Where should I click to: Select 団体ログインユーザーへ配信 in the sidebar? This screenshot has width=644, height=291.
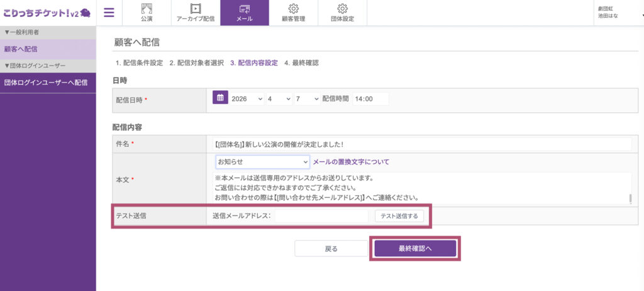point(48,83)
